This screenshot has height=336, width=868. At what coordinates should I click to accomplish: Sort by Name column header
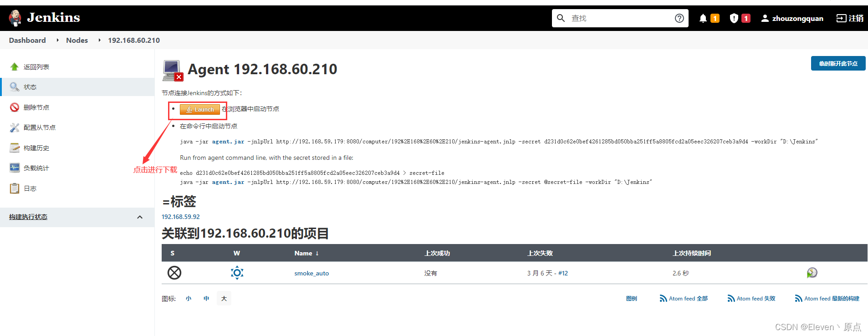pos(306,253)
